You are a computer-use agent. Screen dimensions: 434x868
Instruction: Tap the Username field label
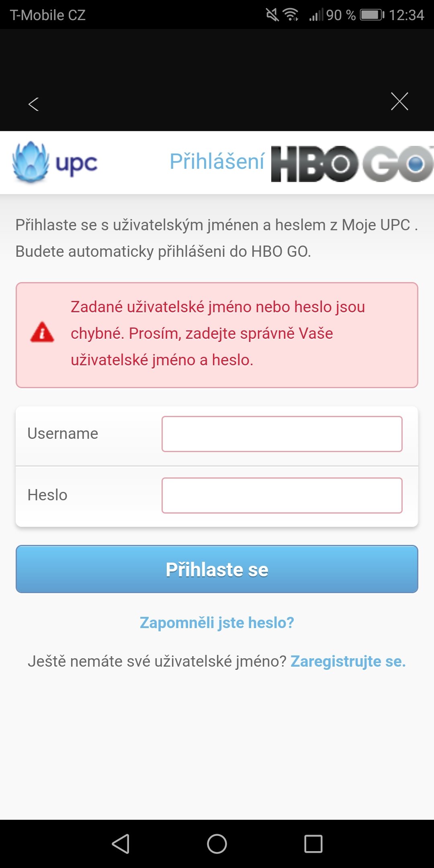(63, 434)
